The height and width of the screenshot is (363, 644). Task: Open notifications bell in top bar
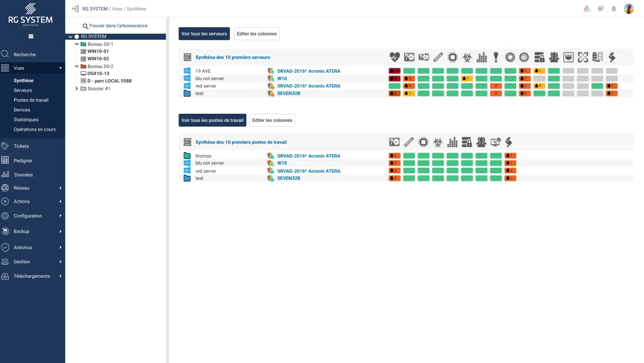point(614,9)
